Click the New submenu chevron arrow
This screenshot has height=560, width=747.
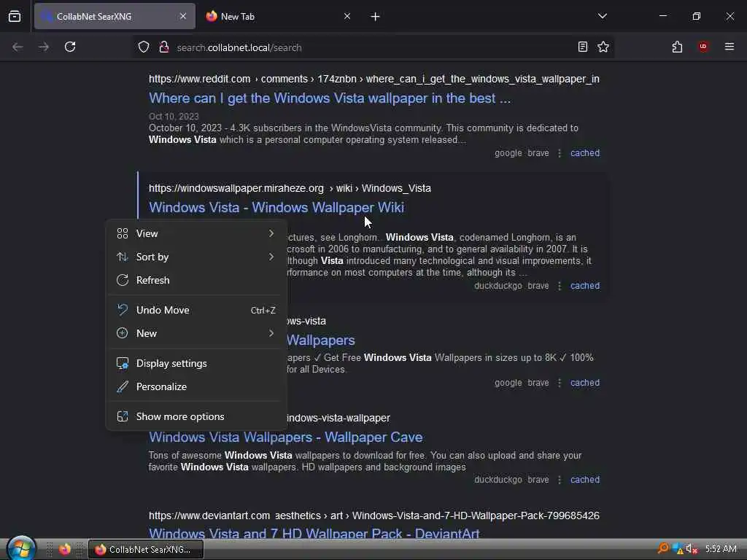click(271, 333)
